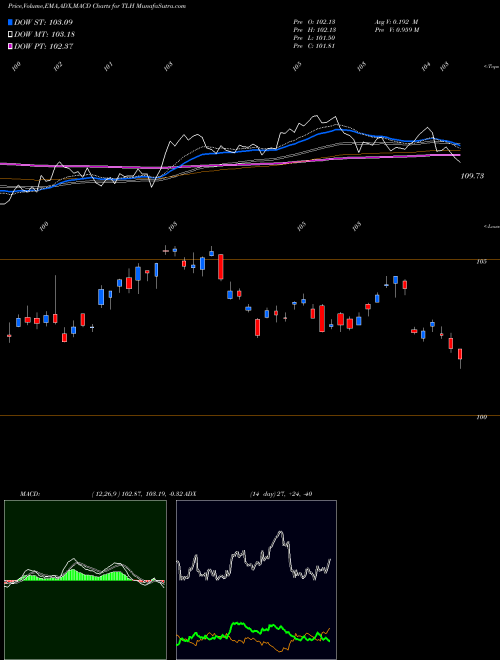Select the 'DOW MT: 103.18' legend label

[45, 35]
